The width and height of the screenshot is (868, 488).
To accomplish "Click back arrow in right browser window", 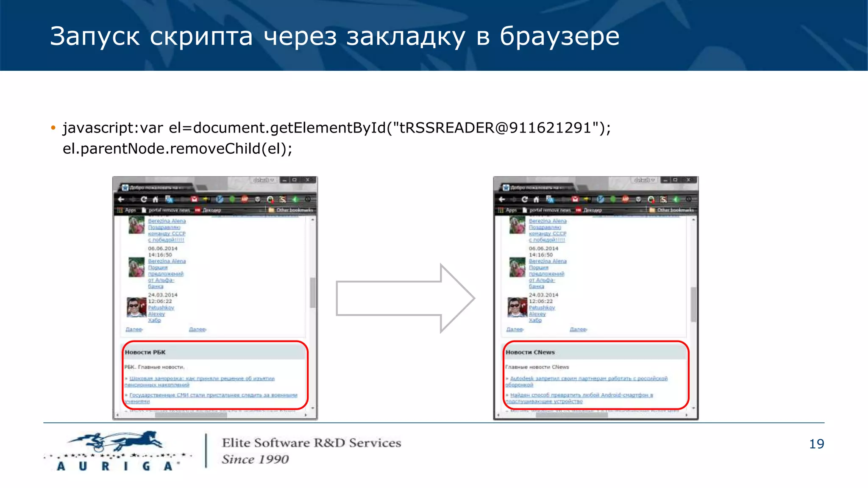I will [x=502, y=199].
